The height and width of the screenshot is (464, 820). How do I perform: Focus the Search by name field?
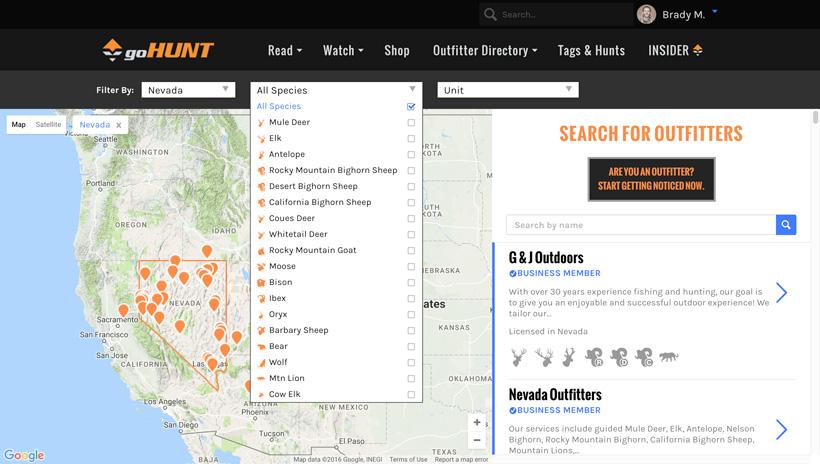point(641,225)
